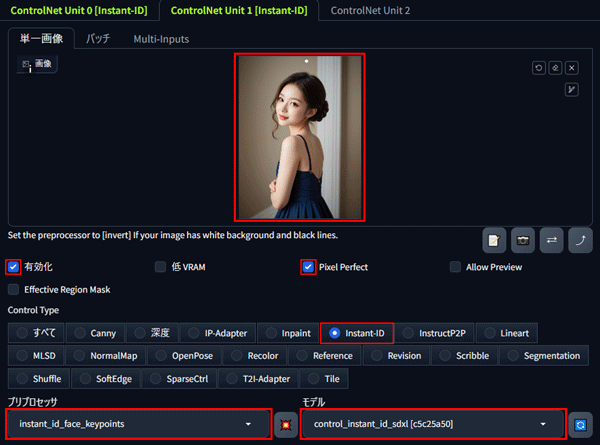
Task: Select the IP-Adapter control type
Action: point(218,333)
